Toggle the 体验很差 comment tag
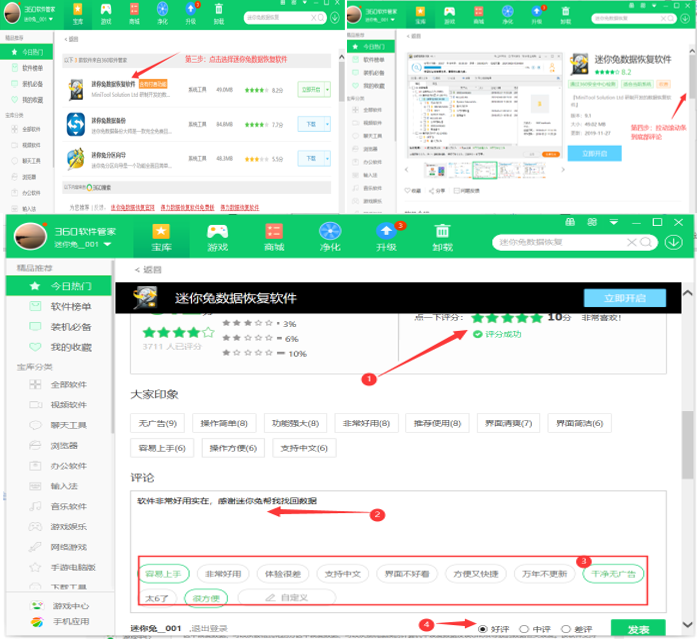 [x=283, y=574]
